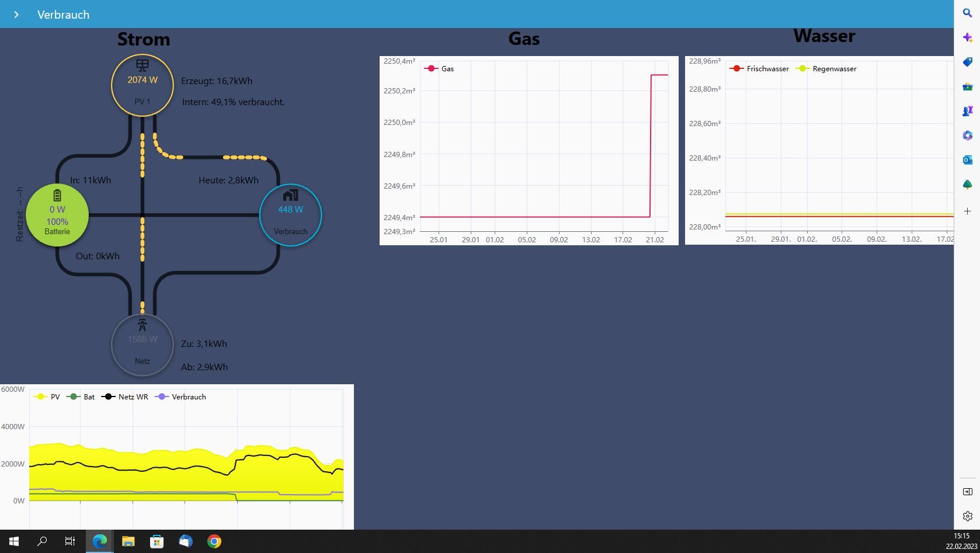Screen dimensions: 980x553
Task: Open the Shopping tag icon in sidebar
Action: (x=967, y=62)
